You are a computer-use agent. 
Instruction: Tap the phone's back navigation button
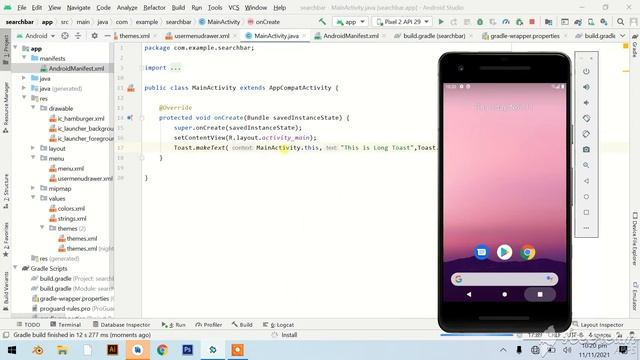[469, 294]
